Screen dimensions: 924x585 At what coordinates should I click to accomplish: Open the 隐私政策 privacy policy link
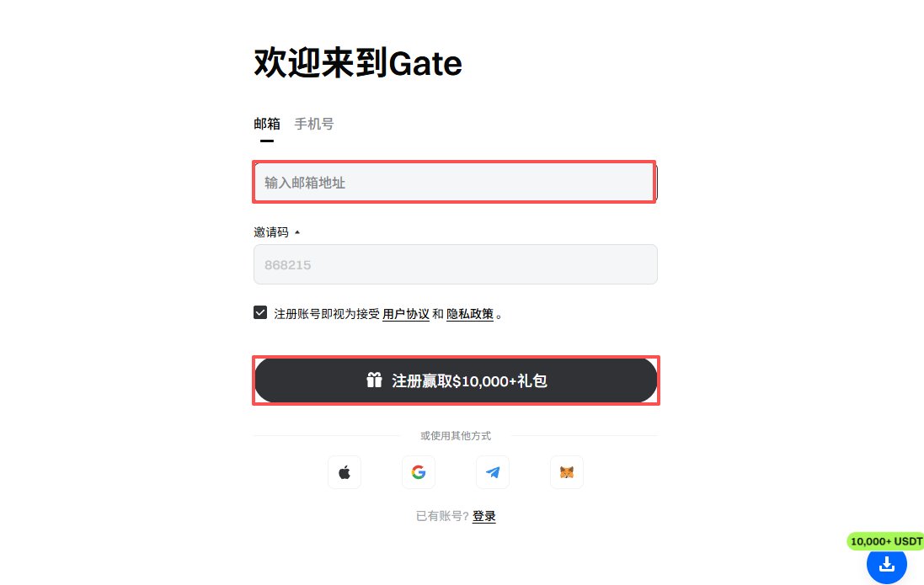coord(469,313)
